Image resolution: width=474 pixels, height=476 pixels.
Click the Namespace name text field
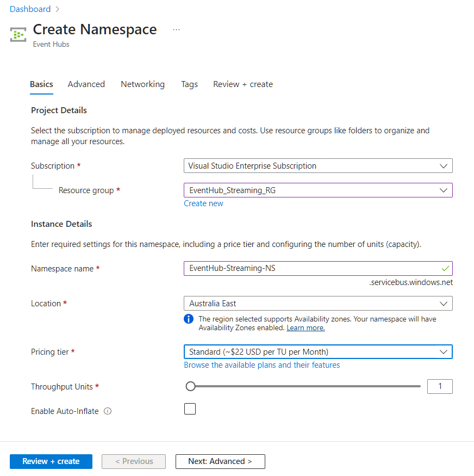tap(310, 268)
